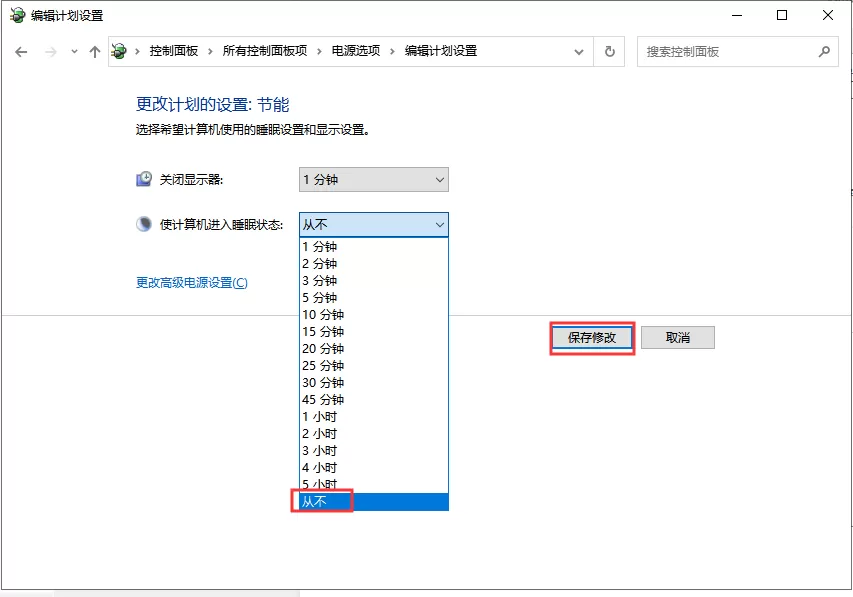Click the 取消 button
Screen dimensions: 853x597
[x=678, y=337]
